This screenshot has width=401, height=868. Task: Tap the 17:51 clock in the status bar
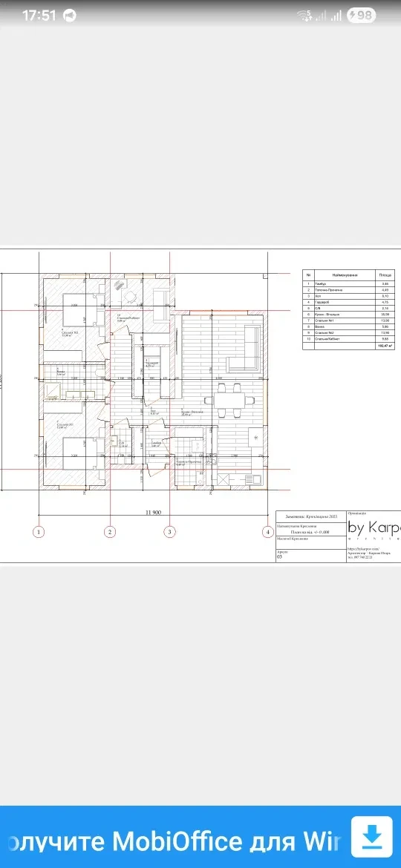(39, 16)
